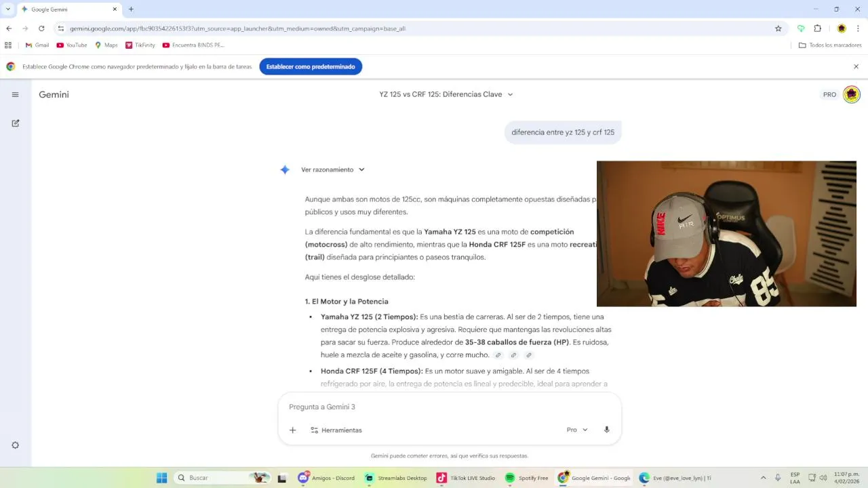Open 'Todos los marcadores' bookmarks folder

[830, 45]
